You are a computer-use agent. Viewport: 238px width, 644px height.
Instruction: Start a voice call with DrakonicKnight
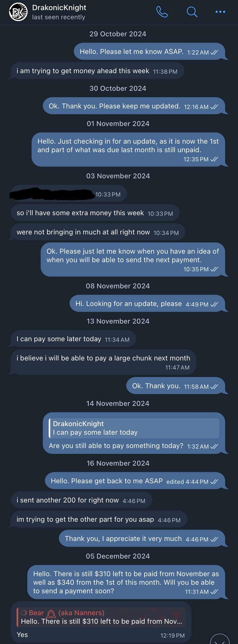[x=162, y=12]
